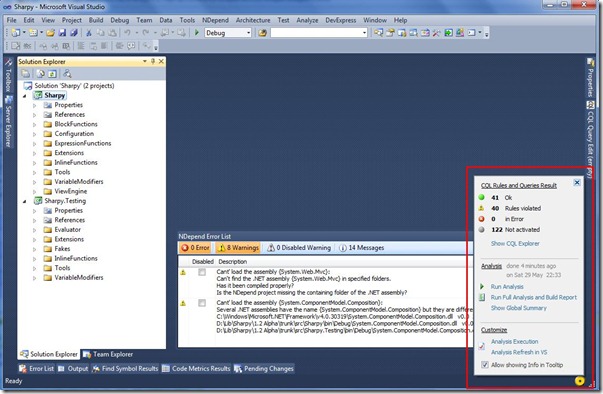Check Disabled box for System.ComponentModel.Composition warning

202,303
